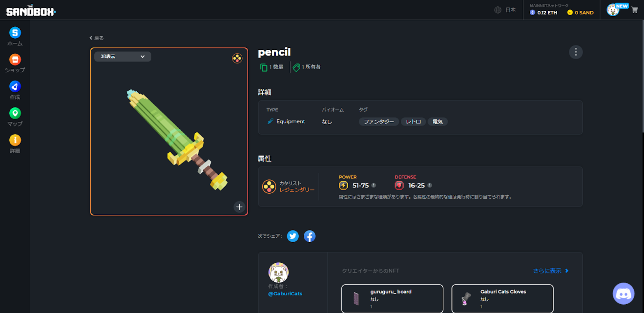Screen dimensions: 644x313
Task: Open the Shop icon in the sidebar
Action: pyautogui.click(x=15, y=60)
